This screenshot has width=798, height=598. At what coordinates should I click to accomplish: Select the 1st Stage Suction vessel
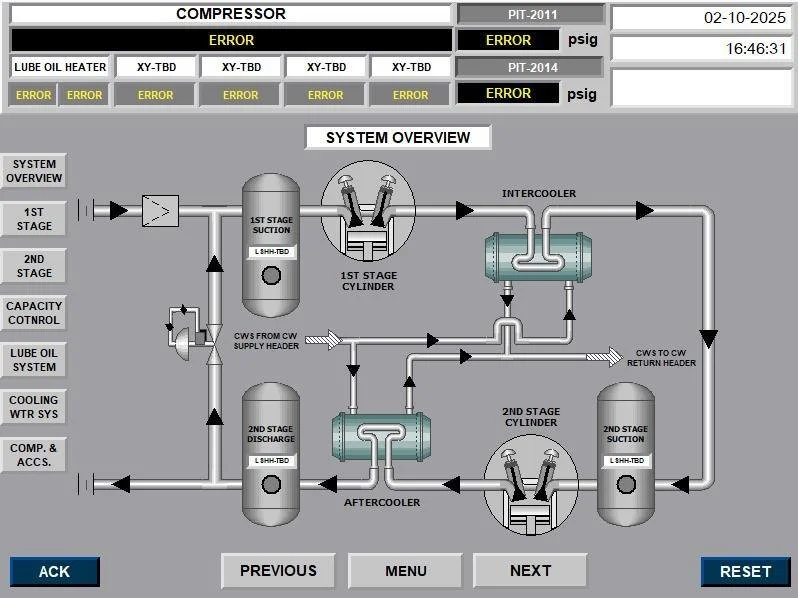271,245
